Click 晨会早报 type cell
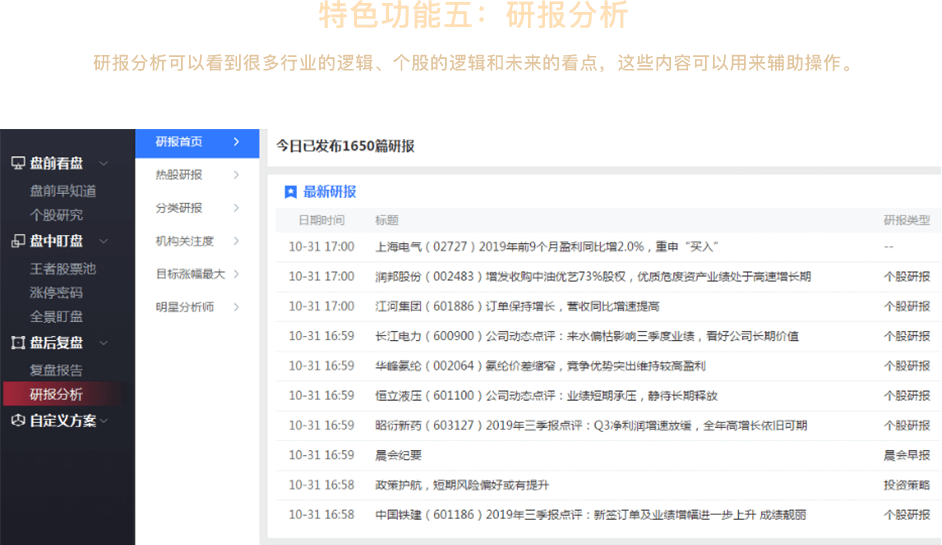 pos(907,455)
